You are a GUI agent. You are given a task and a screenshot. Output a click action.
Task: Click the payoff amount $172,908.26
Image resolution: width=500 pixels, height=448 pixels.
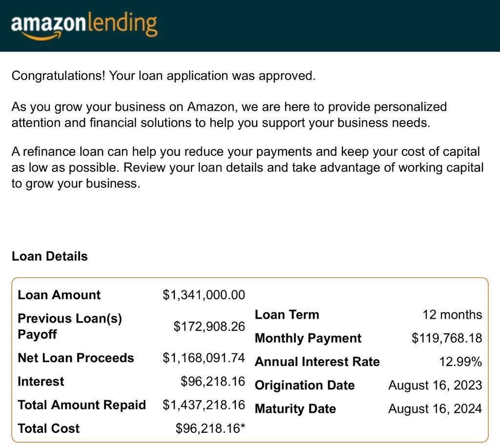click(209, 326)
